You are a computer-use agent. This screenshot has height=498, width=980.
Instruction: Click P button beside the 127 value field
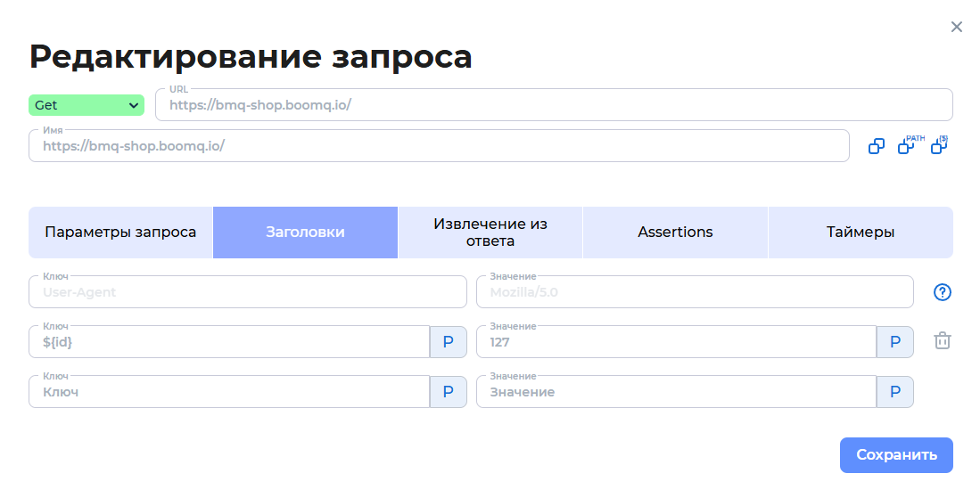(895, 342)
